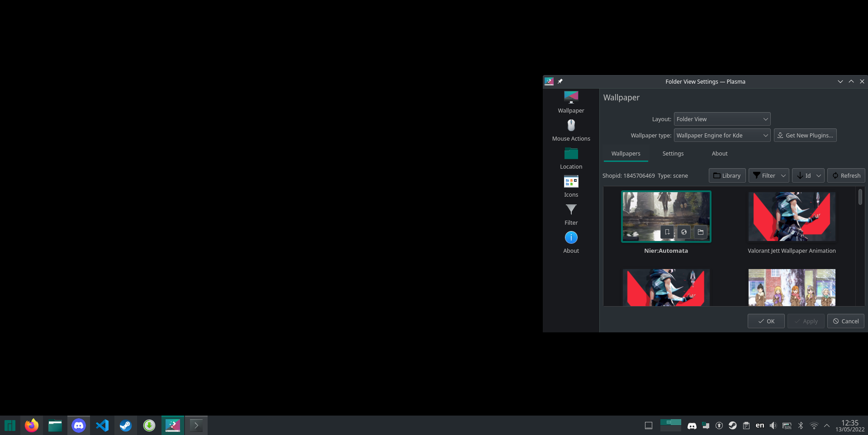Image resolution: width=868 pixels, height=435 pixels.
Task: Open the Layout dropdown showing Folder View
Action: pyautogui.click(x=722, y=119)
